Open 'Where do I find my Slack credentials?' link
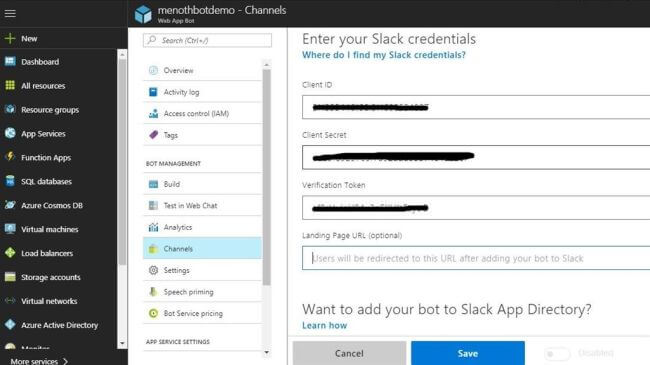 [384, 55]
